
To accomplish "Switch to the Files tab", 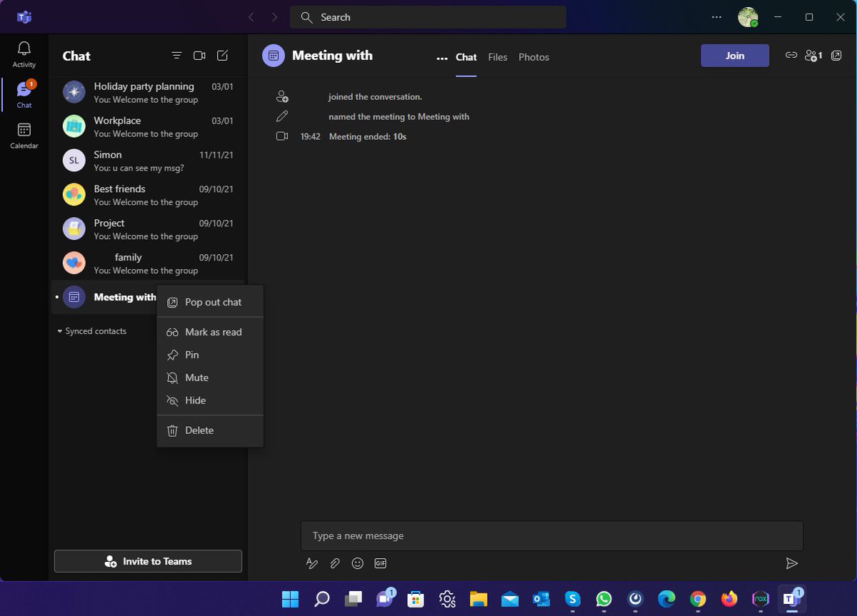I will tap(498, 57).
